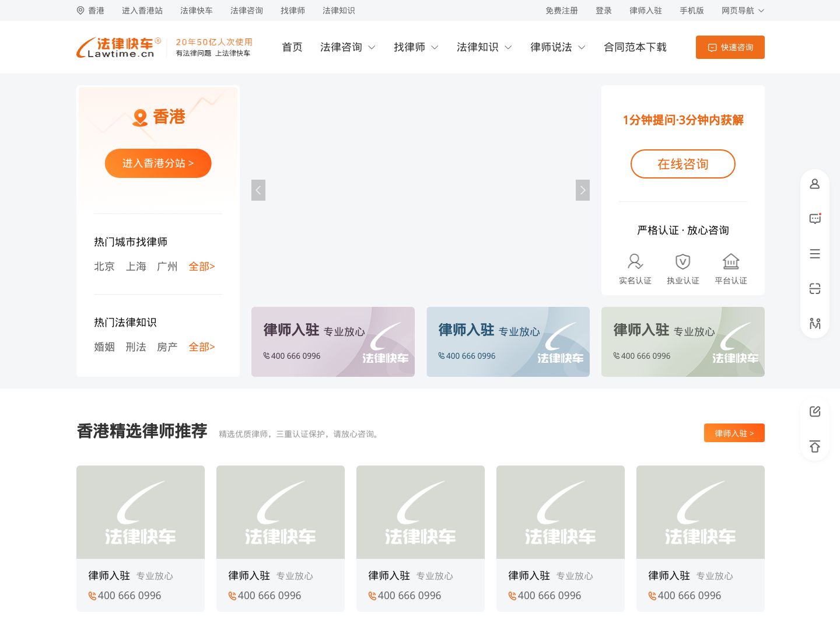Click the back-to-top arrow icon
Viewport: 840px width, 630px height.
click(815, 446)
